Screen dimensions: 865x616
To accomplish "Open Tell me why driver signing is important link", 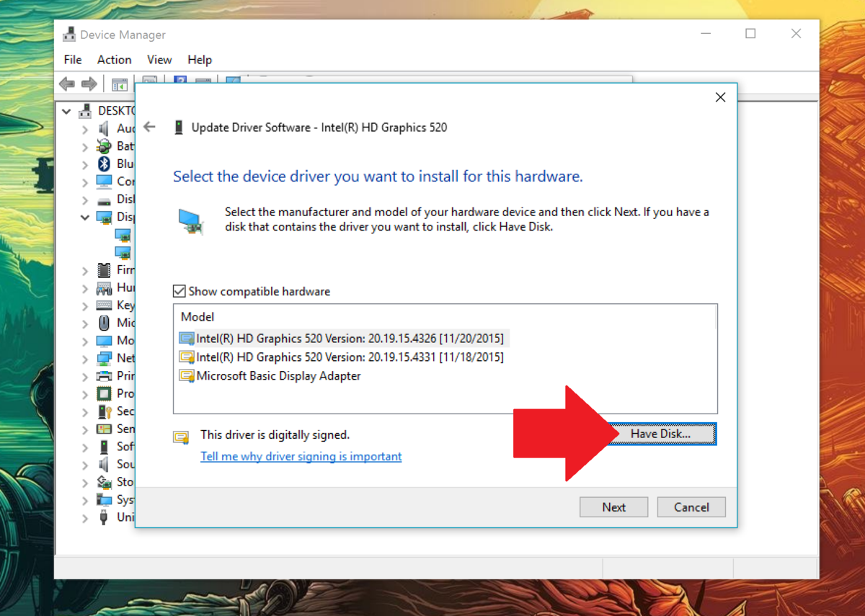I will pyautogui.click(x=301, y=456).
